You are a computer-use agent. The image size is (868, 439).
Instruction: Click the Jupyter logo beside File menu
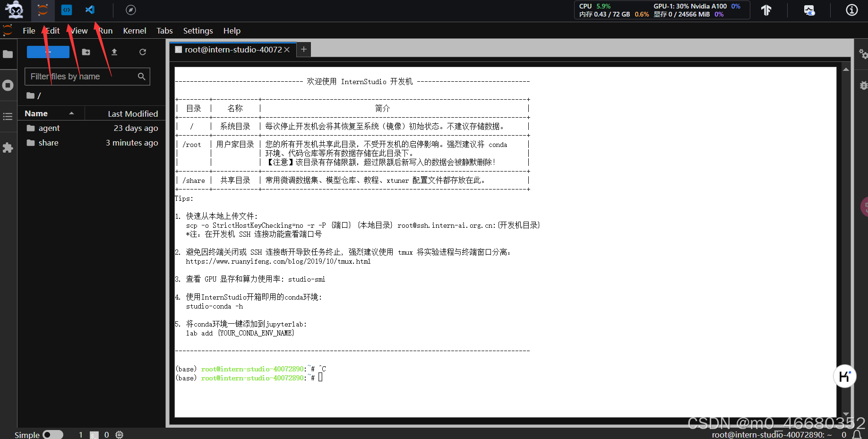point(8,31)
